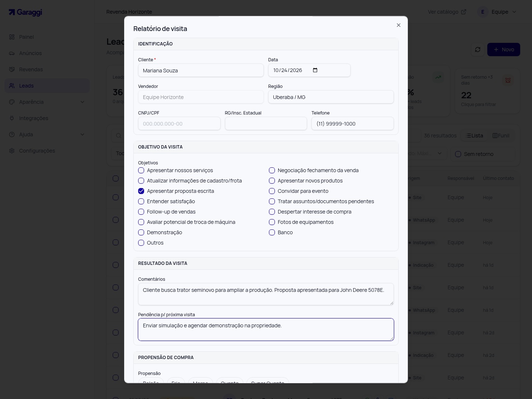Screen dimensions: 532x399
Task: Select the Leads sidebar item
Action: tap(47, 86)
